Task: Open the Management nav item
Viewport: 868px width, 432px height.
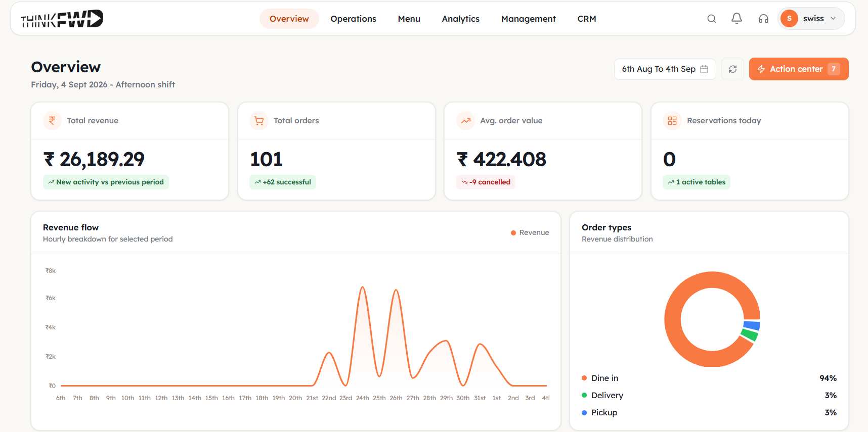Action: click(528, 19)
